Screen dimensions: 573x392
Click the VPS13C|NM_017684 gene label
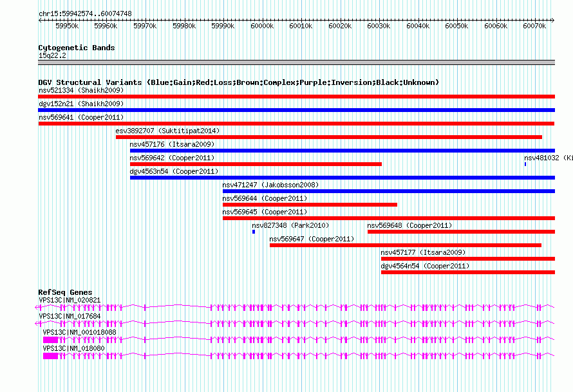(70, 316)
